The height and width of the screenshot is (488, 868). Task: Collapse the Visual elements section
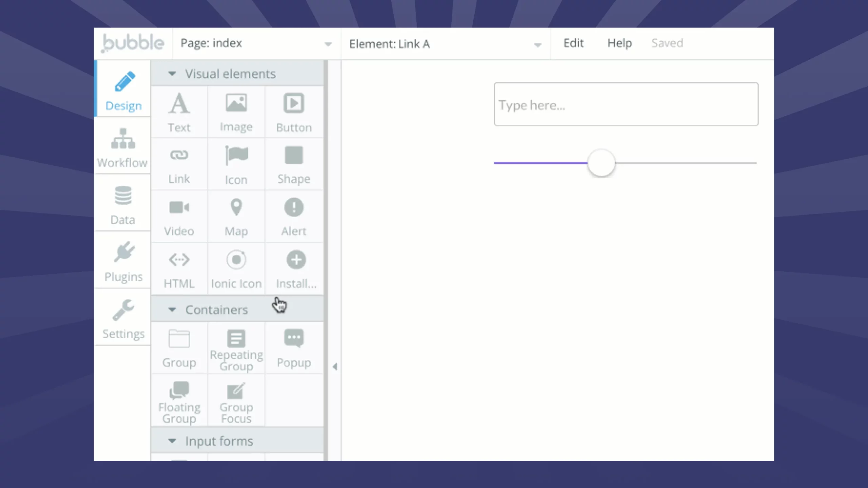173,74
